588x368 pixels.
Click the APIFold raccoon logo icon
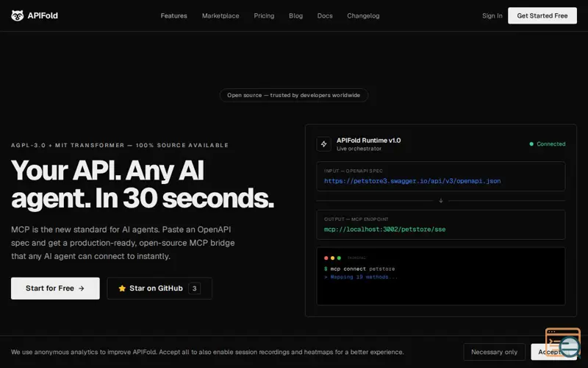(x=17, y=15)
